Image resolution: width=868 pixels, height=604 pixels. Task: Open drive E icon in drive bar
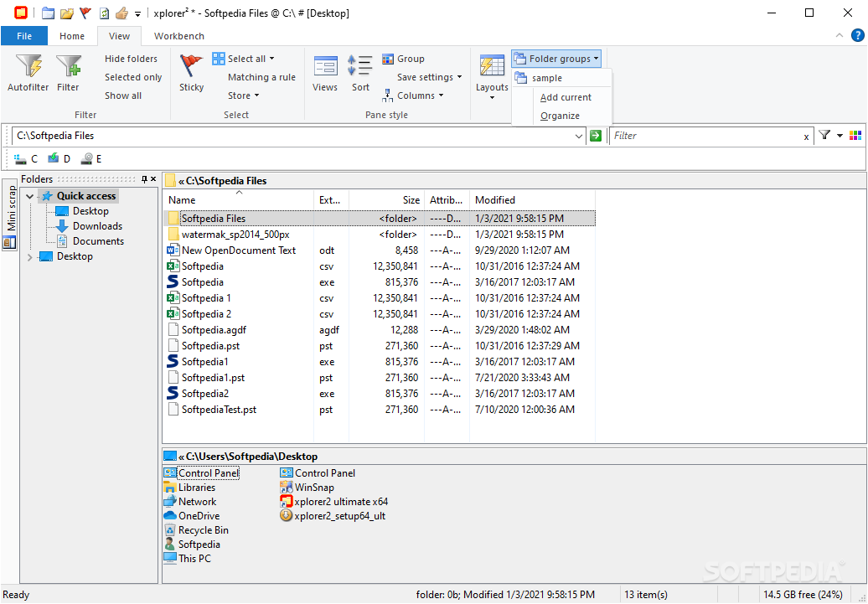[86, 159]
